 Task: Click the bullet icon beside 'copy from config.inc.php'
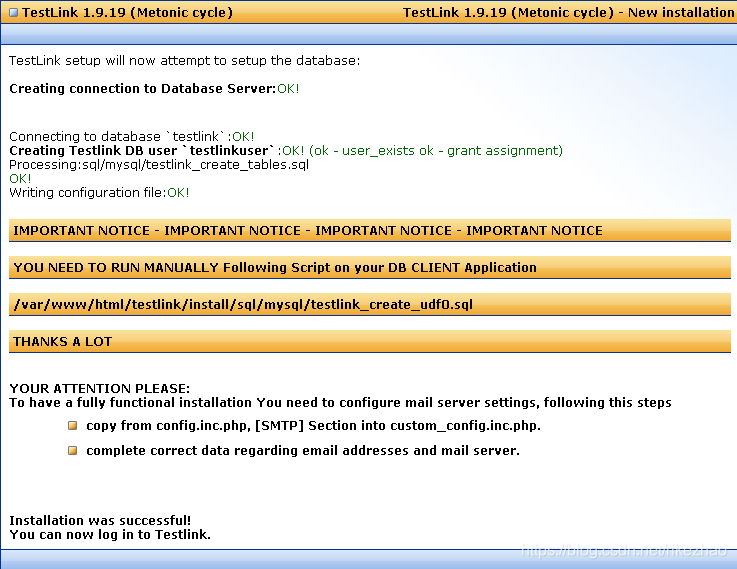click(x=72, y=426)
